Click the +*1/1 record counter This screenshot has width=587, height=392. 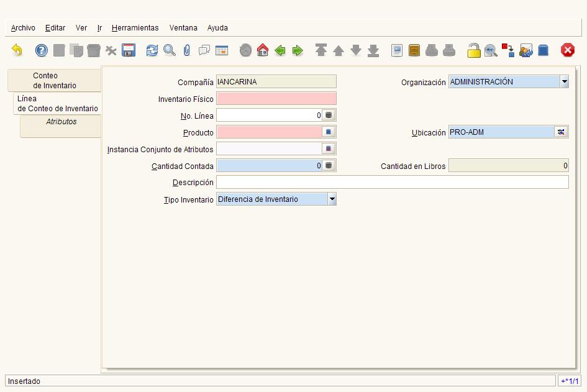[570, 381]
